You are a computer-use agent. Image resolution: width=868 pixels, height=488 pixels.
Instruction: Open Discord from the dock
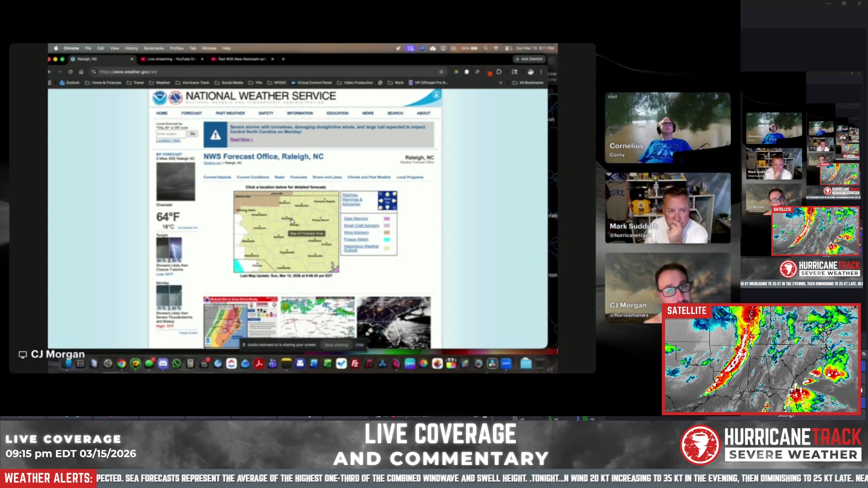[x=163, y=363]
